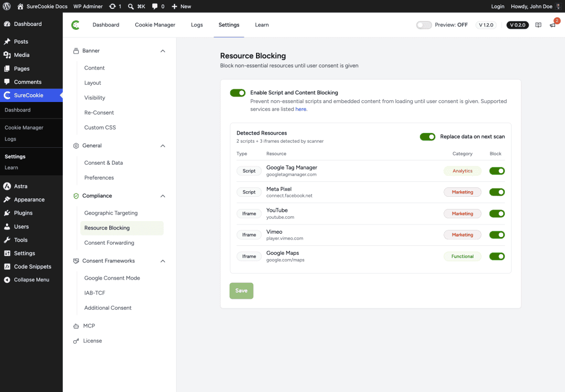Switch to the Logs tab

(197, 25)
